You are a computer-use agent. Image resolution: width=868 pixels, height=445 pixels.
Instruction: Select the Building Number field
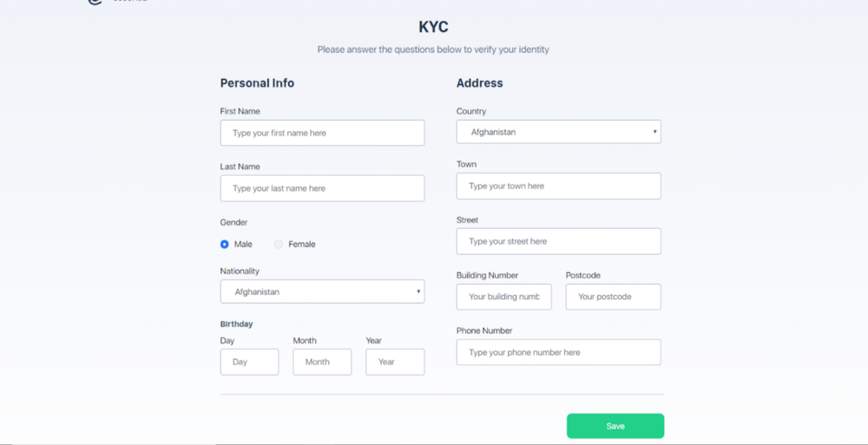[503, 297]
